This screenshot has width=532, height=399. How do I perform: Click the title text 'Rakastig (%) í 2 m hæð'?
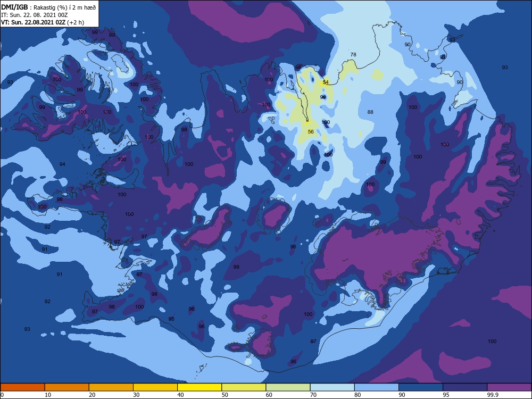tap(65, 7)
